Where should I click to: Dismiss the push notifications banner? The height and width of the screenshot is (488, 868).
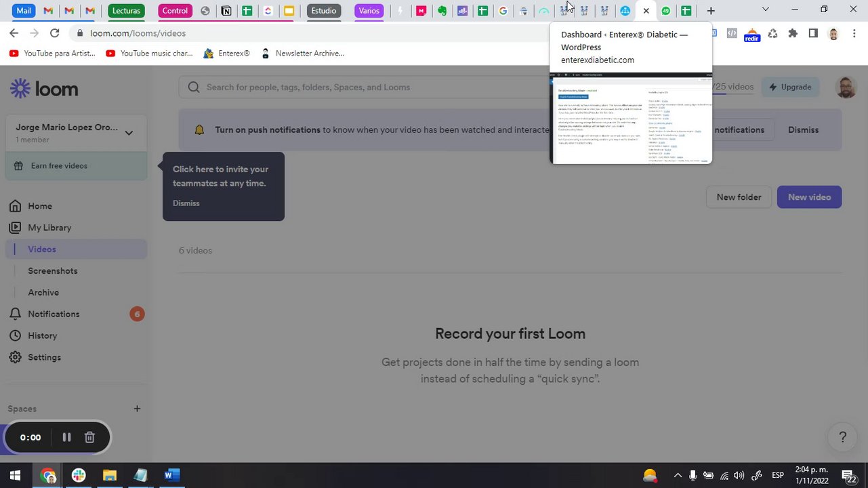[x=803, y=130]
